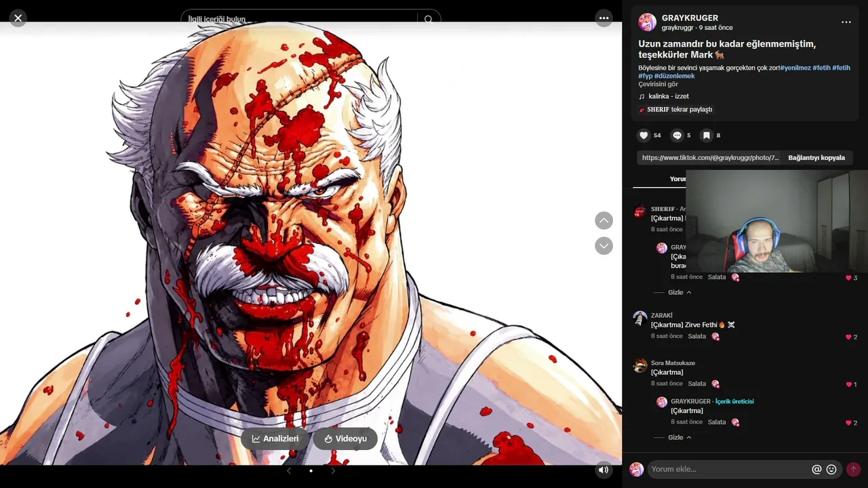Go to next post with down arrow
The image size is (868, 488).
point(604,245)
